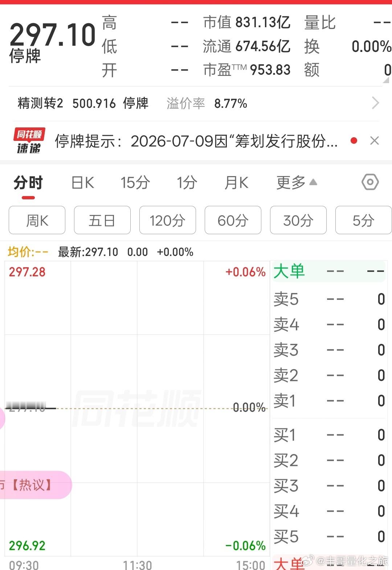Switch to 1分 chart tab

tap(187, 183)
